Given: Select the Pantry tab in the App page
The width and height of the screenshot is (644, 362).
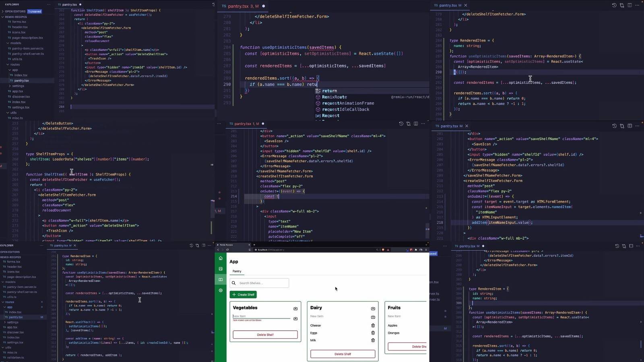Looking at the screenshot, I should tap(237, 271).
